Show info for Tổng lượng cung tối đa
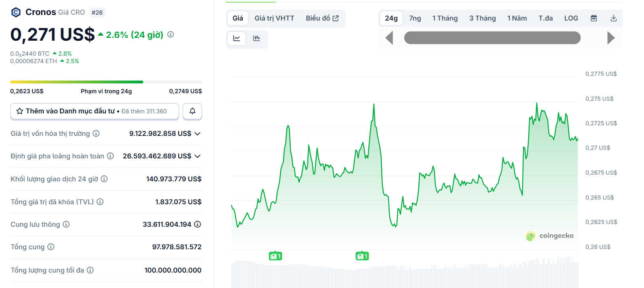The width and height of the screenshot is (644, 288). (x=90, y=270)
